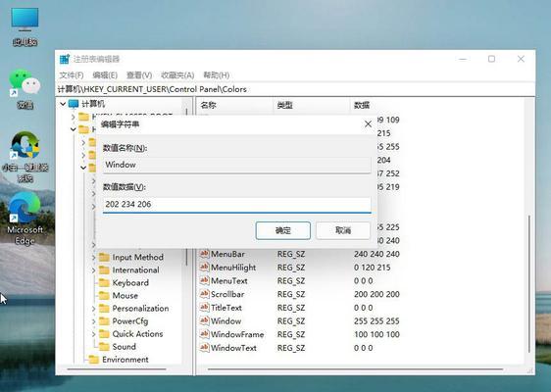Select the MenuHilight string value icon

pyautogui.click(x=204, y=267)
